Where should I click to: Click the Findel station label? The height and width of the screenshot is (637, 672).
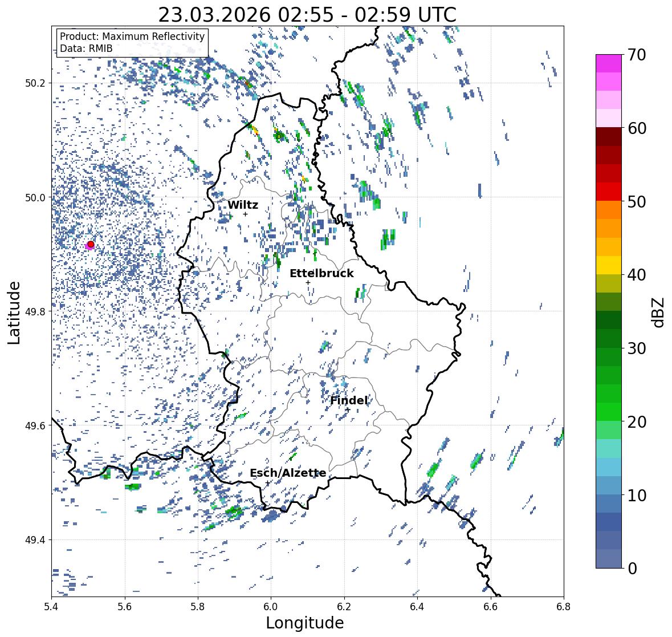click(349, 400)
